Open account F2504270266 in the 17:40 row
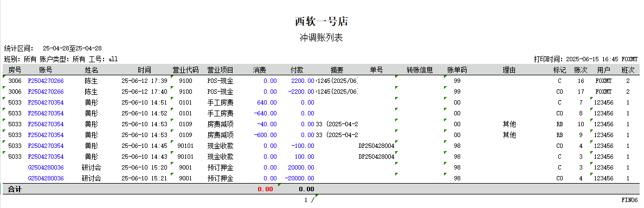Image resolution: width=644 pixels, height=208 pixels. (x=46, y=92)
